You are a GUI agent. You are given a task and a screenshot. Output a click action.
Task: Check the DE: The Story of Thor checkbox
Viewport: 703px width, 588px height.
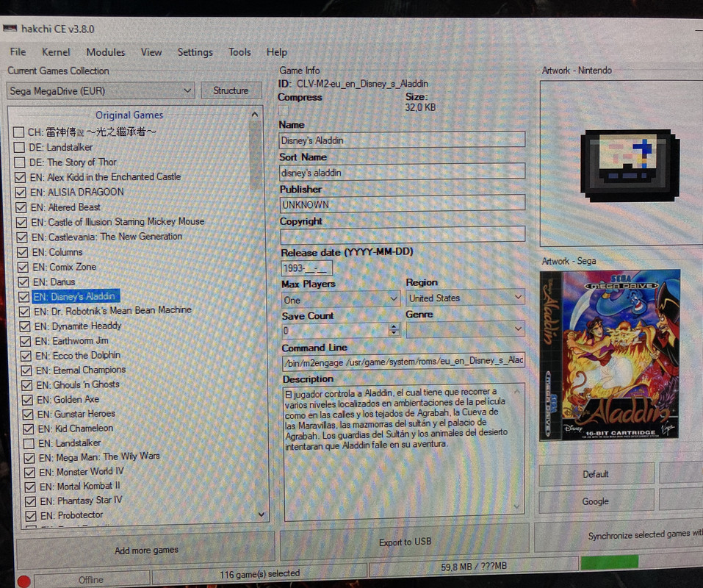[20, 162]
